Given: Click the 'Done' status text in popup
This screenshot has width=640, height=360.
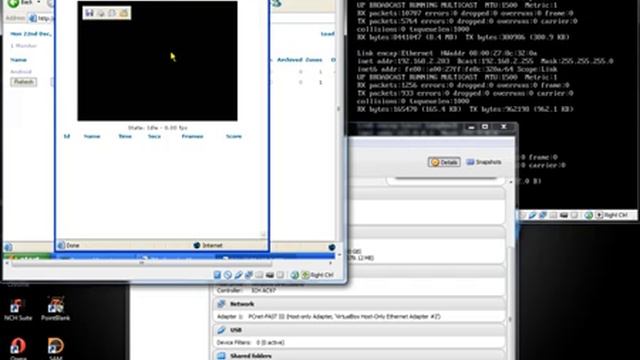Looking at the screenshot, I should pyautogui.click(x=73, y=245).
